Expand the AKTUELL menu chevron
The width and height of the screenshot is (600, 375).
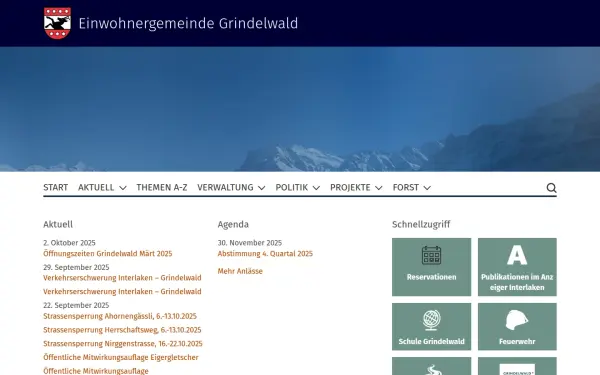click(122, 188)
